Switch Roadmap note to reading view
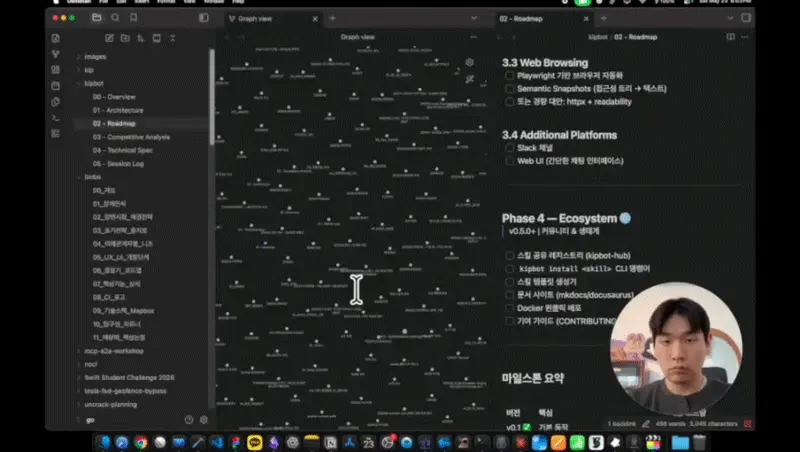800x452 pixels. (x=731, y=37)
